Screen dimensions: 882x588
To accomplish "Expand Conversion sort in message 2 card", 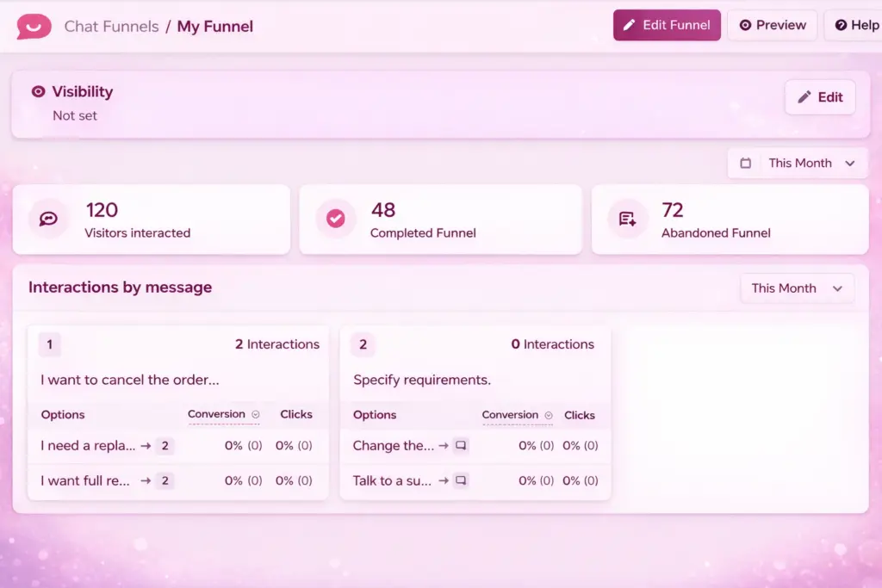I will click(x=550, y=415).
